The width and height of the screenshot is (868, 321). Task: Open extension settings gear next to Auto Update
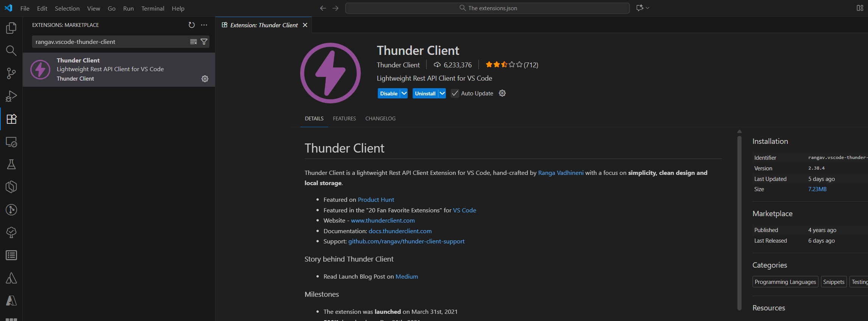(x=502, y=93)
